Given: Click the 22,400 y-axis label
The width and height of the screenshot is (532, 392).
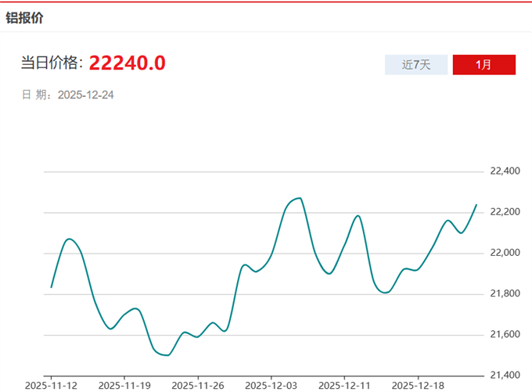Looking at the screenshot, I should [x=505, y=171].
